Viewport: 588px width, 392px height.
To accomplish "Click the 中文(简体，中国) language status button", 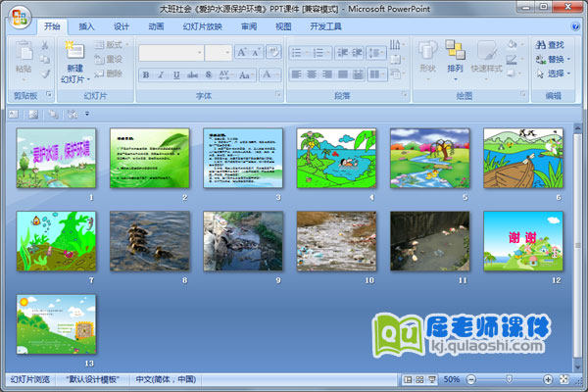I will point(166,379).
